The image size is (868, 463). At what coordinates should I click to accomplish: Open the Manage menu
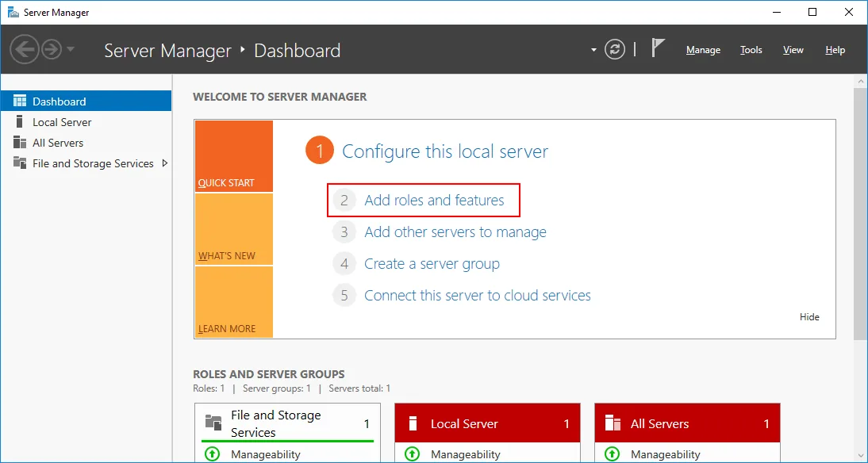[x=703, y=50]
